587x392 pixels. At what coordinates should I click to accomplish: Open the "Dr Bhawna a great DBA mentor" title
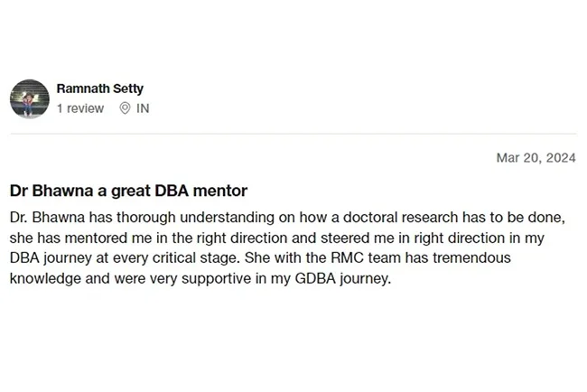pos(128,191)
